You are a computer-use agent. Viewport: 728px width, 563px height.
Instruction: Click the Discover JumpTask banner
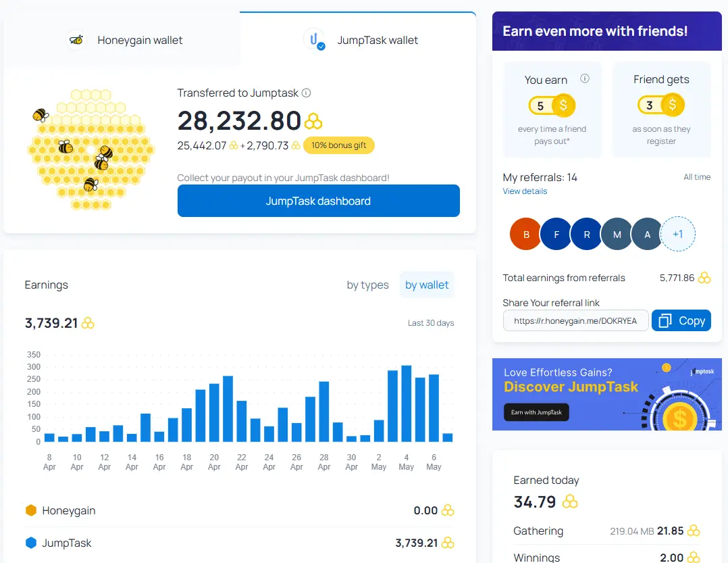click(x=607, y=394)
